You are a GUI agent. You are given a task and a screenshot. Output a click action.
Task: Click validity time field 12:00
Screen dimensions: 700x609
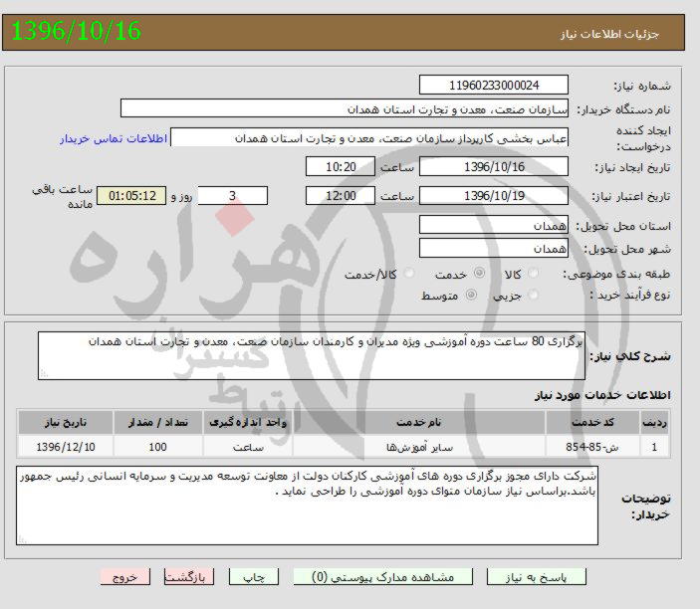point(341,195)
